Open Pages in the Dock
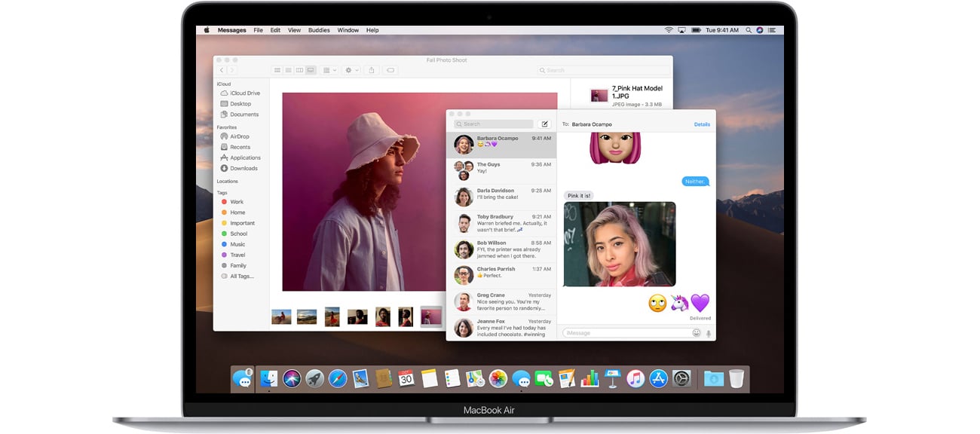This screenshot has height=434, width=980. point(567,378)
